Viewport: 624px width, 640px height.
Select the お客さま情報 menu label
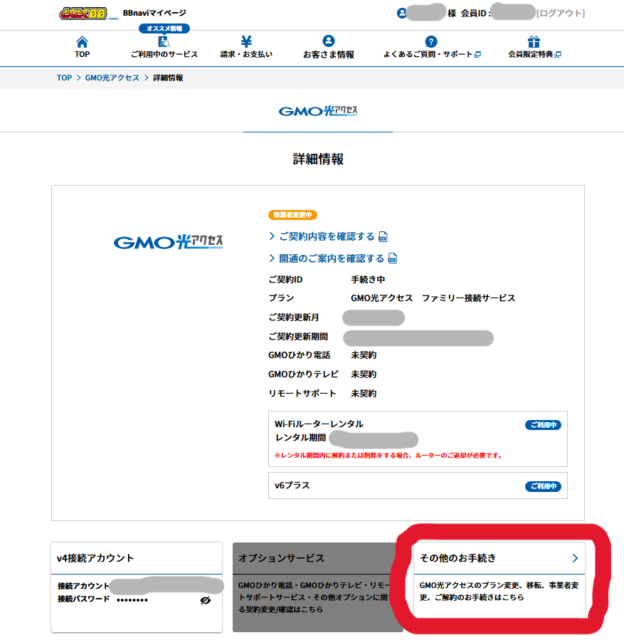[327, 54]
